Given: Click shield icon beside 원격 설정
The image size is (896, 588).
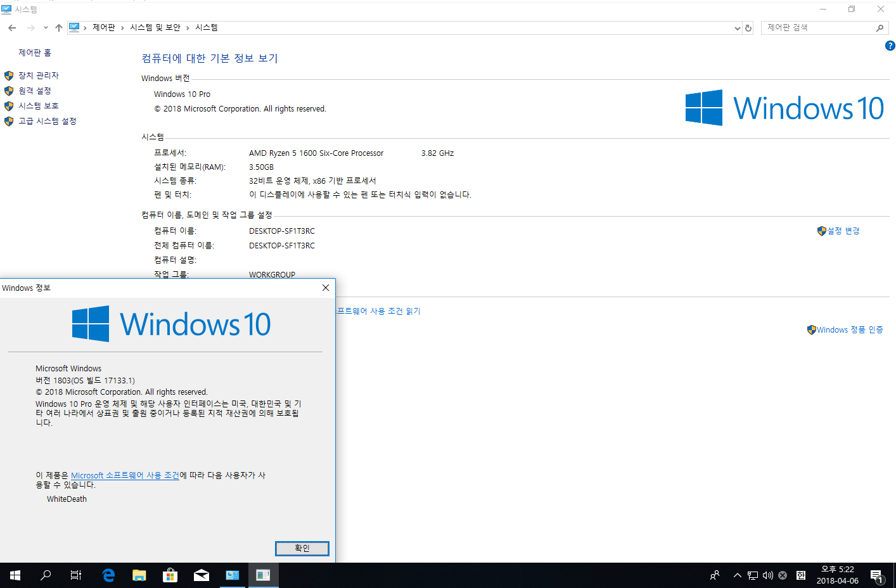Looking at the screenshot, I should pos(9,91).
